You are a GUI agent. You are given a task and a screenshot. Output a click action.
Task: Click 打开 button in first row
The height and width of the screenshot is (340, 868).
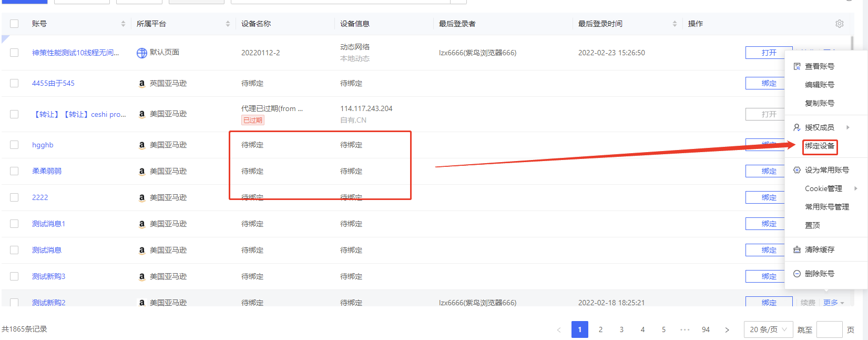click(769, 53)
